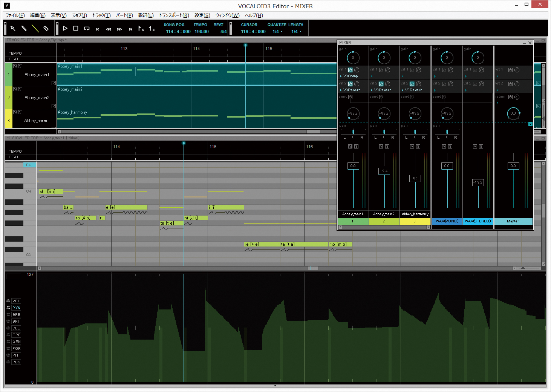Image resolution: width=551 pixels, height=392 pixels.
Task: Toggle VEL parameter overlay eye icon
Action: [x=8, y=301]
